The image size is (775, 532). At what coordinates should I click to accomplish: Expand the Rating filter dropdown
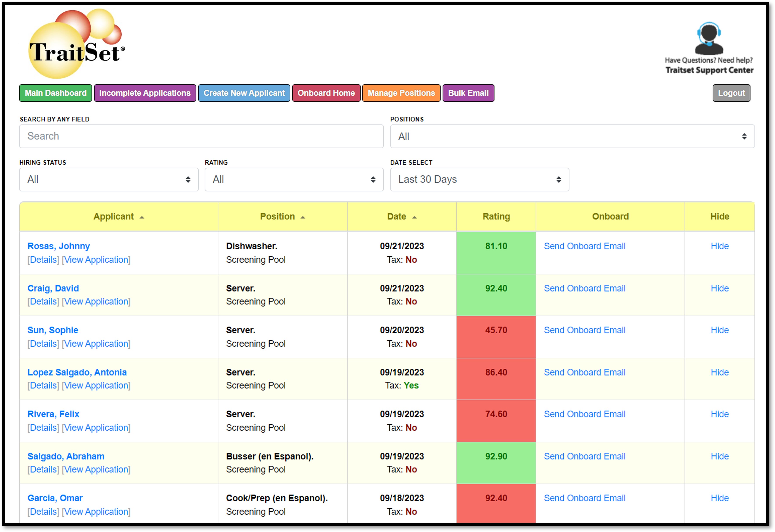[x=294, y=180]
